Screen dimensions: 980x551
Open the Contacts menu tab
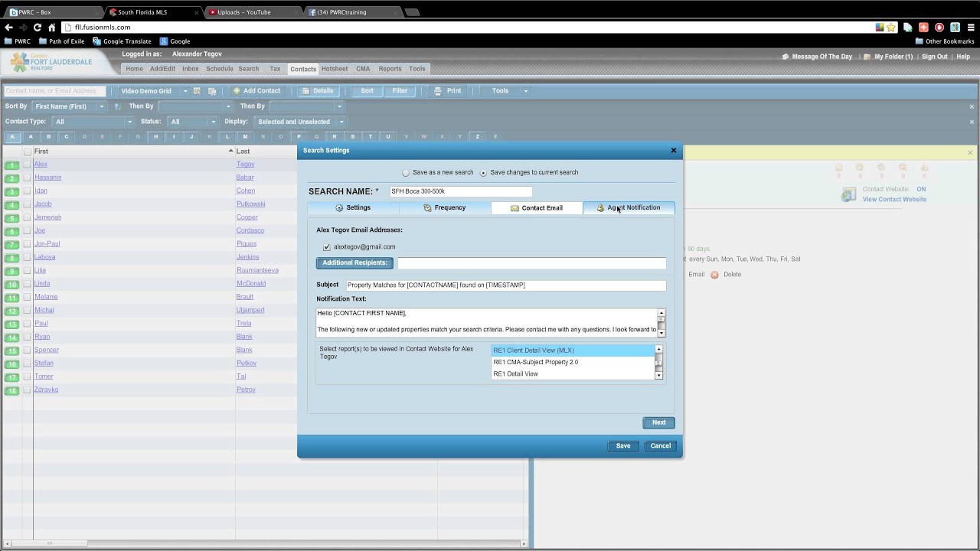click(303, 69)
